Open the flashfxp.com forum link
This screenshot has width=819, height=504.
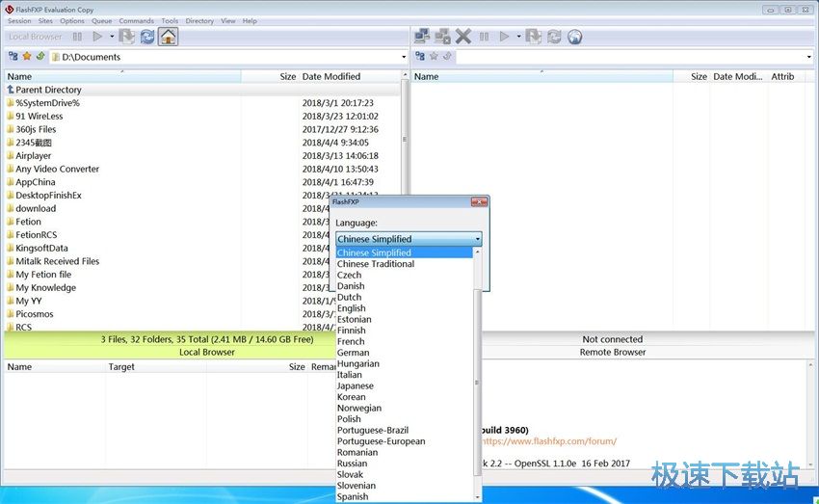pos(548,441)
